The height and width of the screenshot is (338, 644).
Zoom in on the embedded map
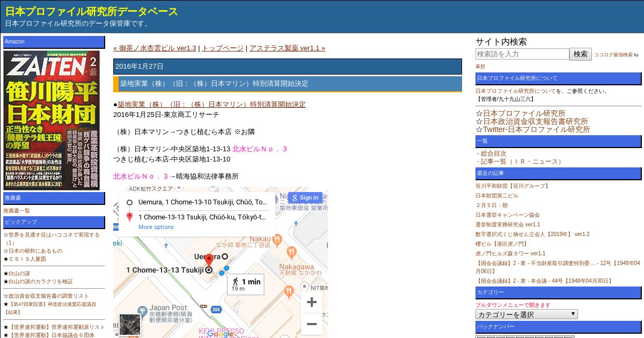312,302
